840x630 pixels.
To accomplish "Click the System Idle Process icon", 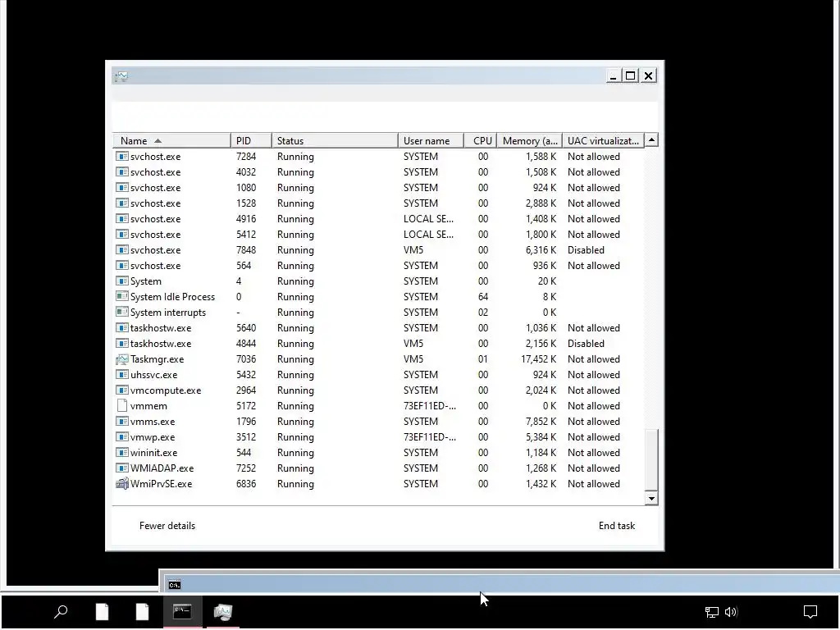I will (122, 297).
